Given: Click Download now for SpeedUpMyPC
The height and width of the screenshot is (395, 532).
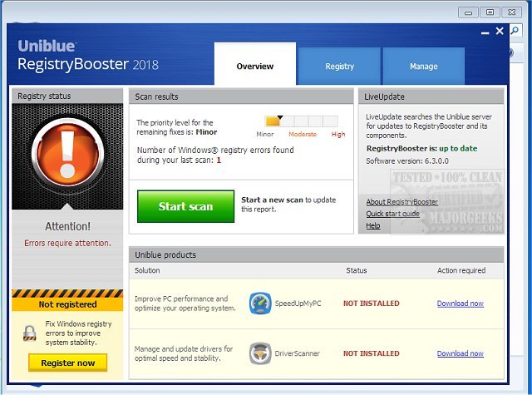Looking at the screenshot, I should 460,304.
